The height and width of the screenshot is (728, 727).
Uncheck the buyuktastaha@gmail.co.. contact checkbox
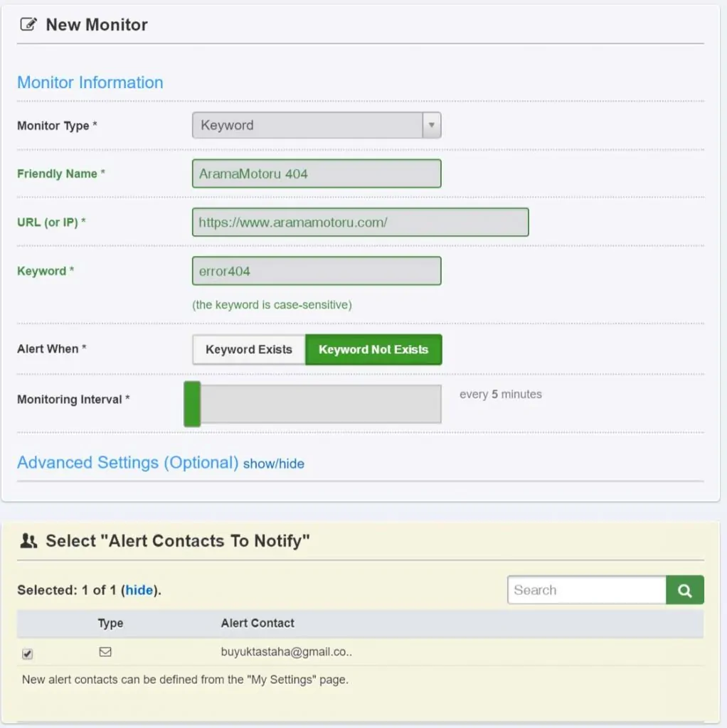coord(28,654)
